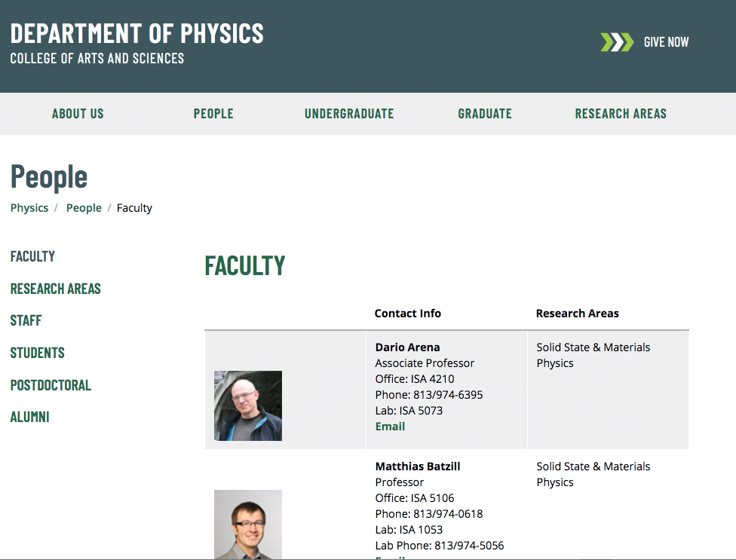Viewport: 736px width, 560px height.
Task: Open the Give Now link
Action: 666,42
